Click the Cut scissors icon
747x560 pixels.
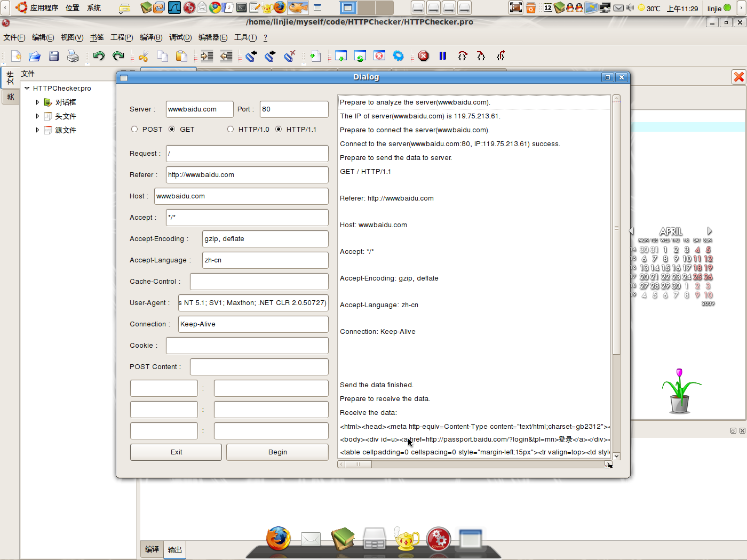pyautogui.click(x=143, y=56)
